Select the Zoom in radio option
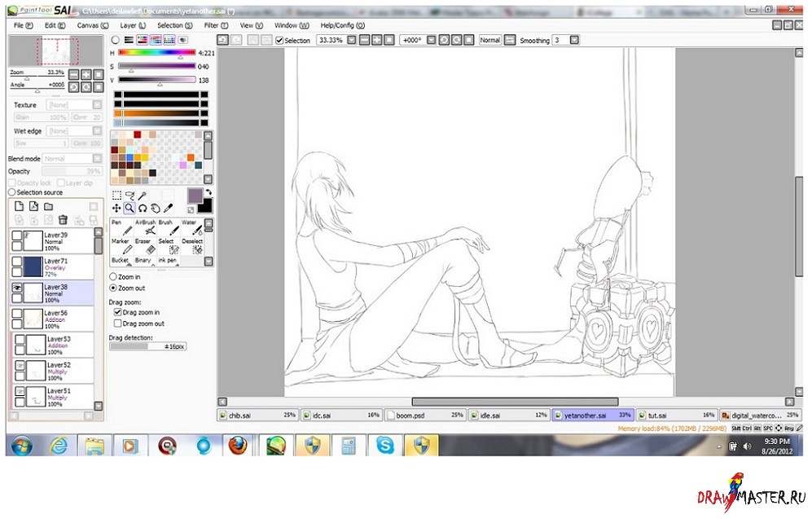This screenshot has width=812, height=519. tap(113, 276)
